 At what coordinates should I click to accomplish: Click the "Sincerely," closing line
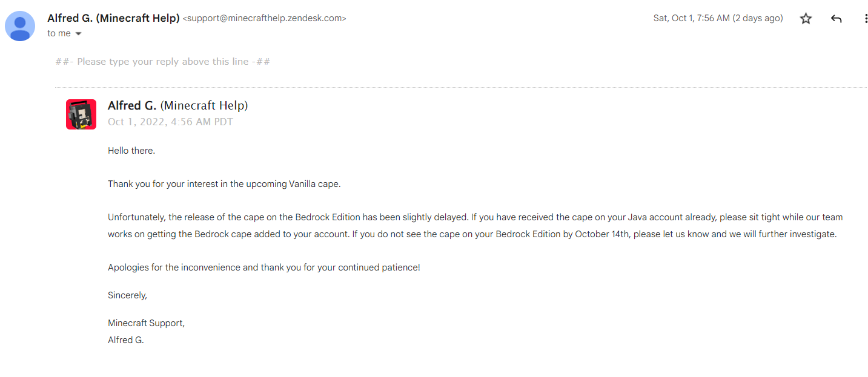point(127,295)
